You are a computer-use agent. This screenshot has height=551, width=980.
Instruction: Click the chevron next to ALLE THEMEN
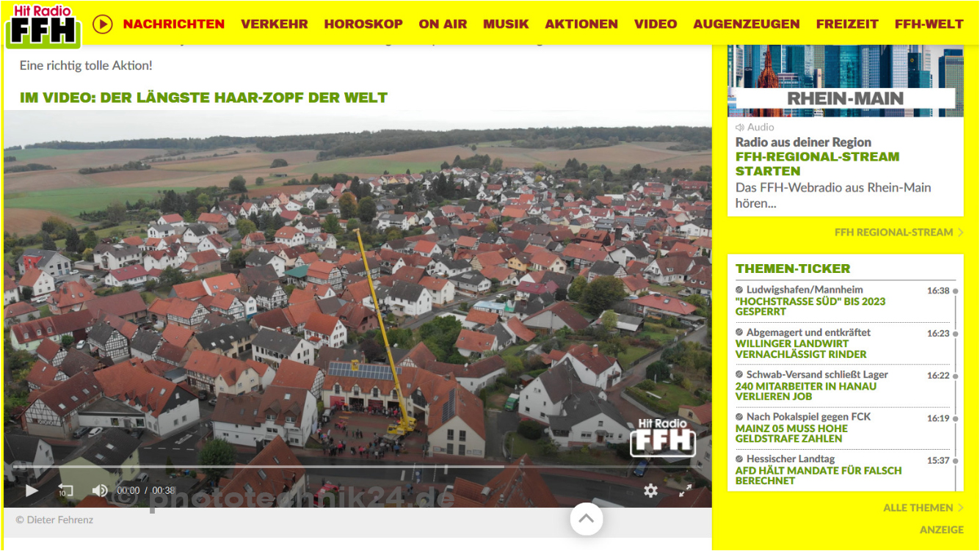point(960,508)
